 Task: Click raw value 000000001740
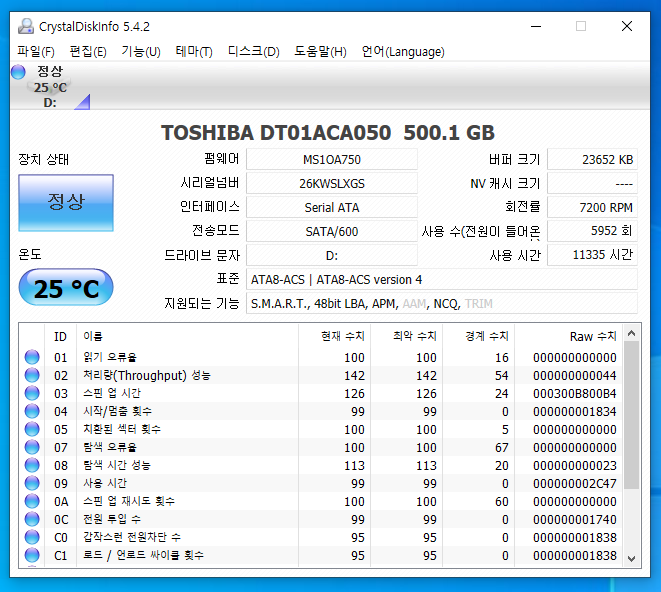click(x=575, y=519)
